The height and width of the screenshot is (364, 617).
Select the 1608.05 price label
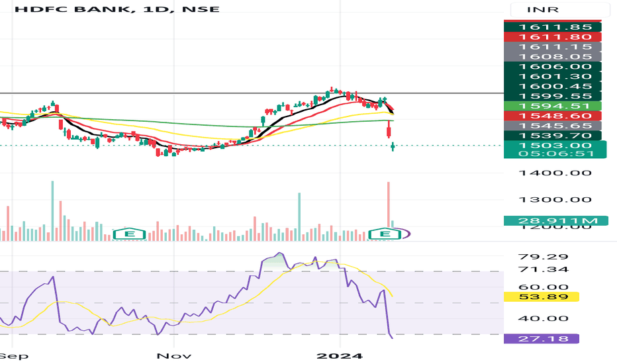[x=553, y=57]
